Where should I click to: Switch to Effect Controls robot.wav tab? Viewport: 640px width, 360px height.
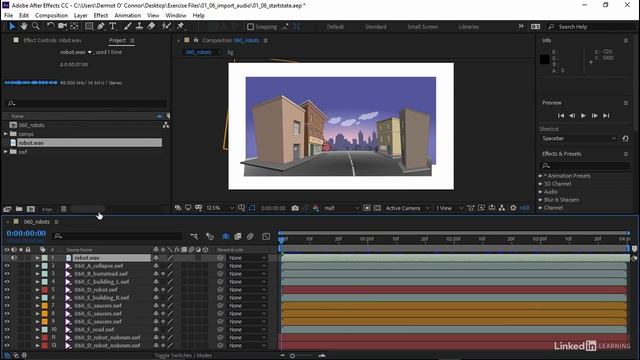tap(52, 40)
